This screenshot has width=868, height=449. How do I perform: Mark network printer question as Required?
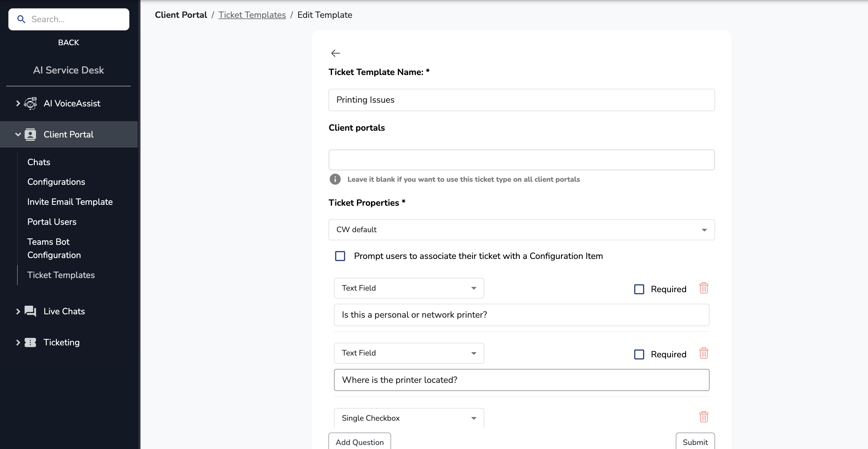(x=639, y=289)
